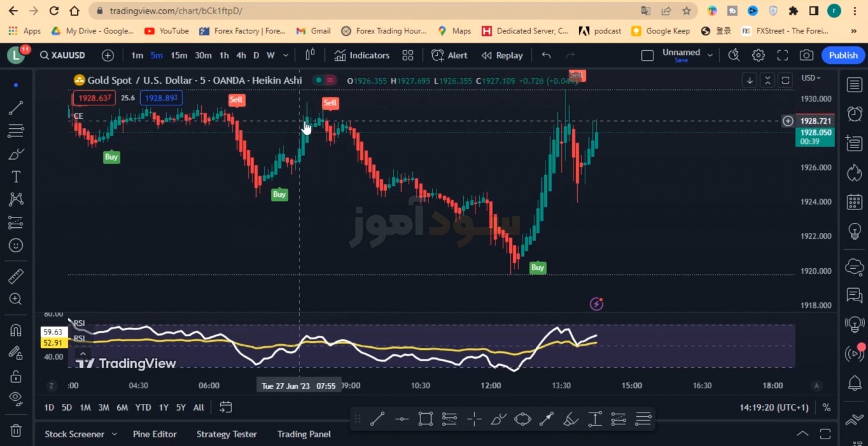The height and width of the screenshot is (446, 868).
Task: Open indicator templates grid icon
Action: (x=407, y=55)
